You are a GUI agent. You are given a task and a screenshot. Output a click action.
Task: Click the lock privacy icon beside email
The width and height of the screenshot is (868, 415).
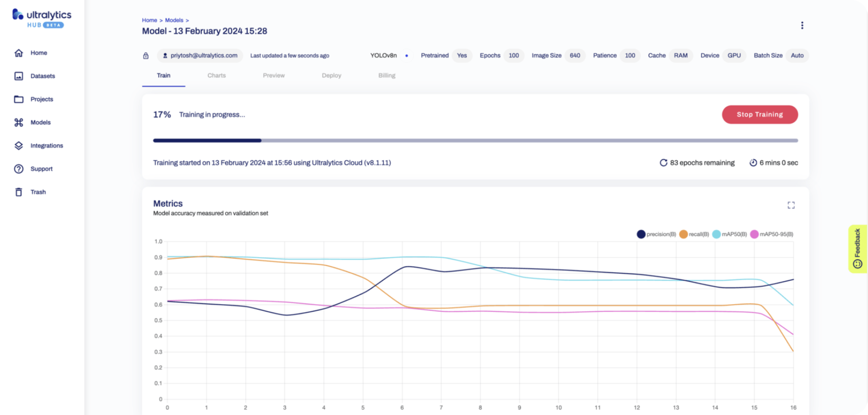(146, 56)
